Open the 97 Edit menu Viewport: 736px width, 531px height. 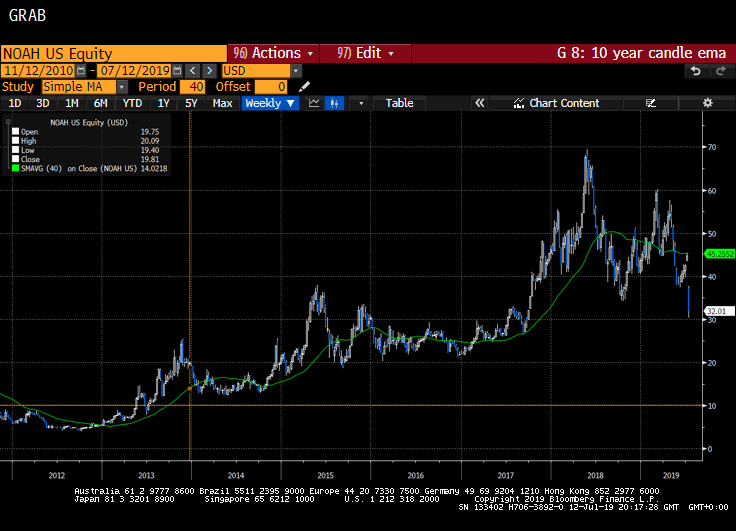pos(365,53)
